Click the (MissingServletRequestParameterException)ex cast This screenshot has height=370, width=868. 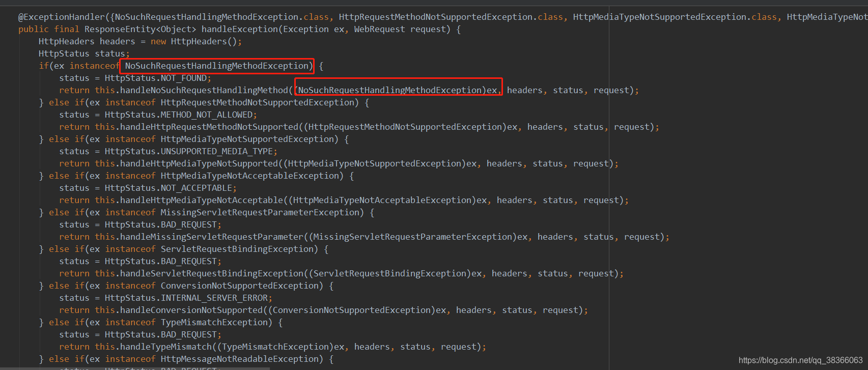418,237
